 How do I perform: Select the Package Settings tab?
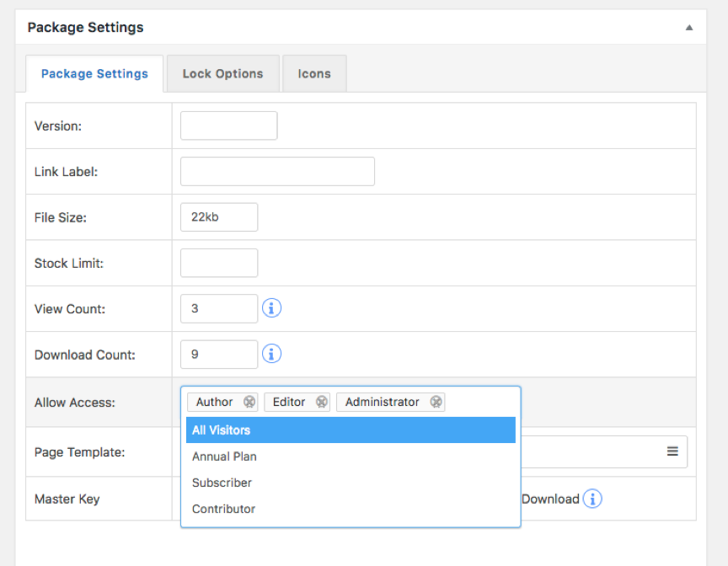94,74
